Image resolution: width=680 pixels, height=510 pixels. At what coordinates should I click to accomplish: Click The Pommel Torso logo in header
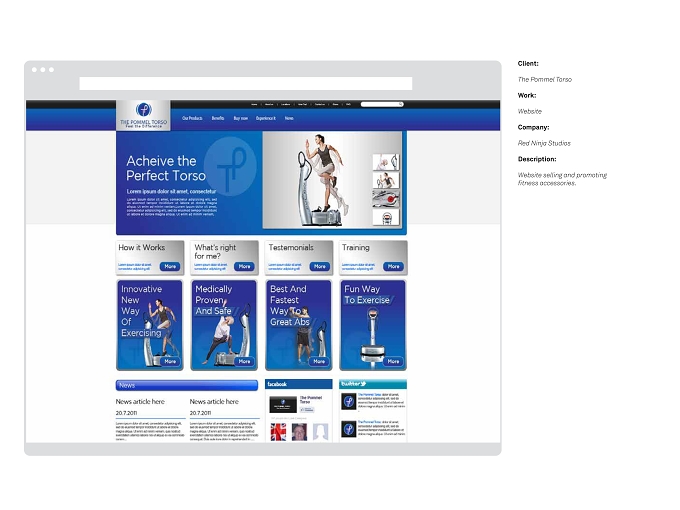pos(143,115)
